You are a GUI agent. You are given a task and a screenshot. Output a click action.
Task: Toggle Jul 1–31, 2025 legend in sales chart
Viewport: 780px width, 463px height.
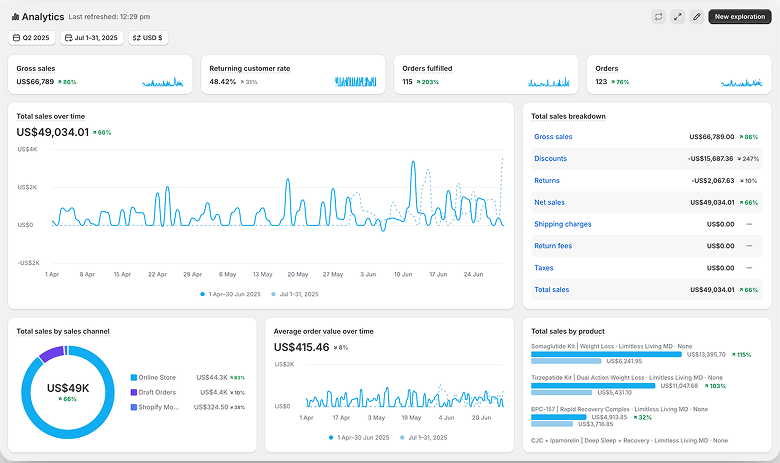click(294, 294)
